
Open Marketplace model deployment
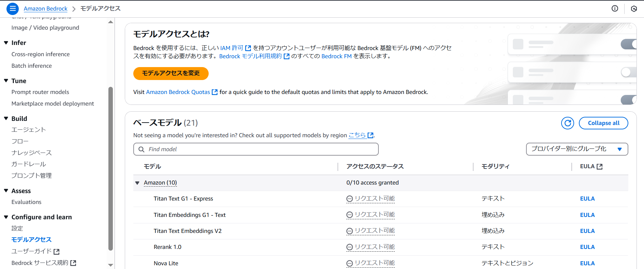(x=53, y=104)
